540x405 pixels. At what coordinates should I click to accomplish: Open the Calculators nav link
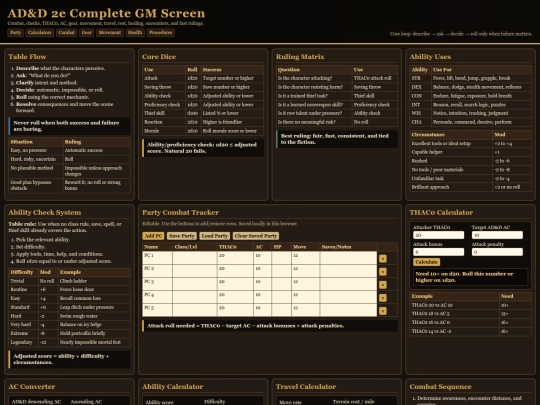click(x=40, y=33)
